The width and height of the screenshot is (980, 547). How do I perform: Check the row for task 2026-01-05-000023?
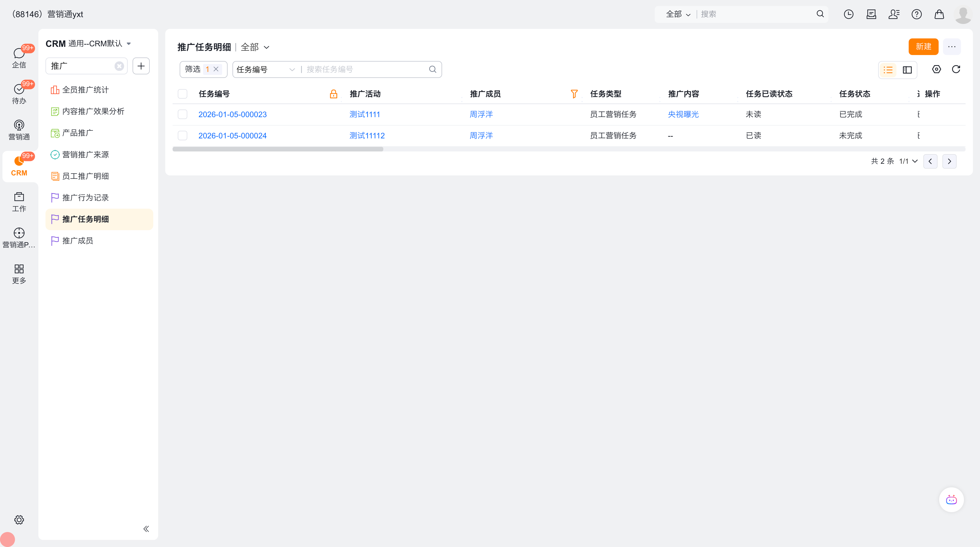coord(183,114)
